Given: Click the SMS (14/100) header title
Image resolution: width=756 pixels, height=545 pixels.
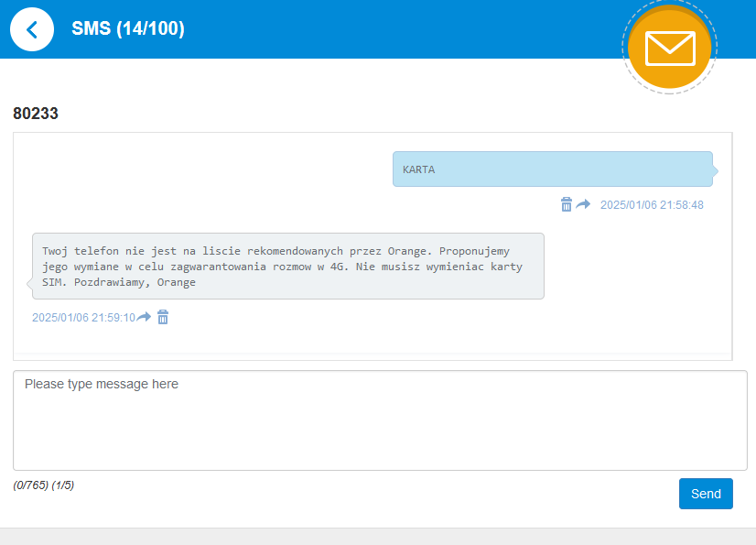Looking at the screenshot, I should 128,29.
